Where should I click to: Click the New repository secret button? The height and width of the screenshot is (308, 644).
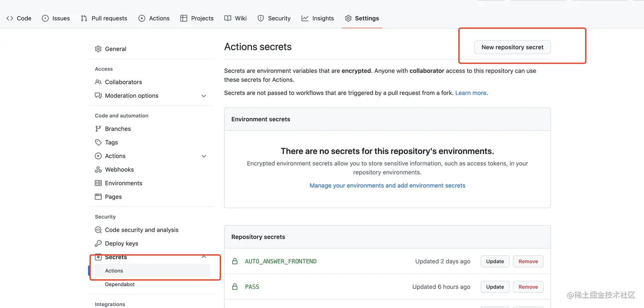pyautogui.click(x=512, y=47)
